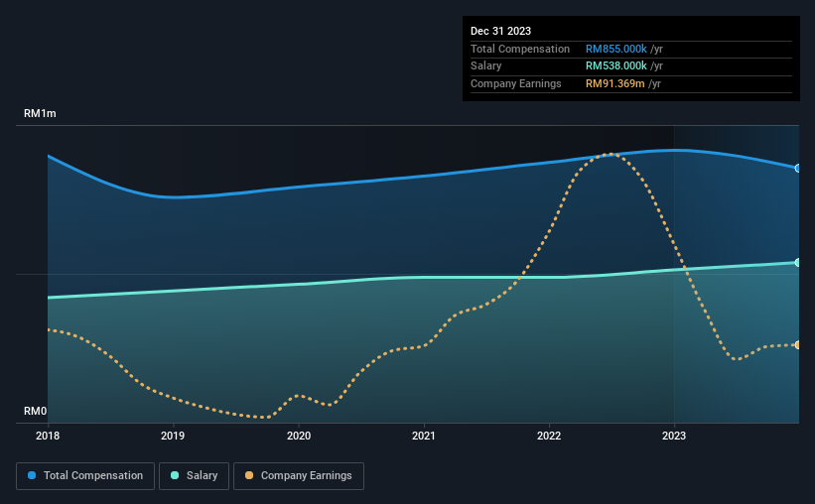The height and width of the screenshot is (504, 815).
Task: Click the 2018 x-axis label
Action: [48, 436]
